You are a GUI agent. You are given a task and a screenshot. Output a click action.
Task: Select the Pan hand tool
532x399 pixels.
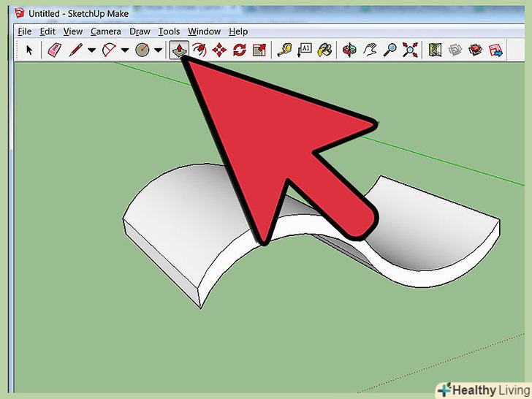tap(371, 50)
